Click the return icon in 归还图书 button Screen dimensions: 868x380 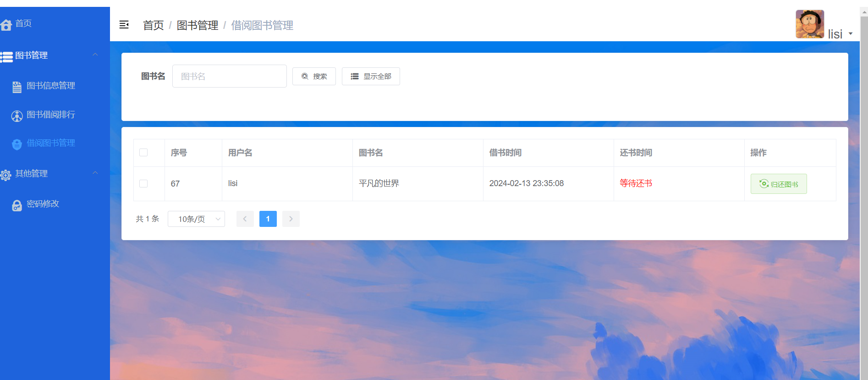[764, 184]
